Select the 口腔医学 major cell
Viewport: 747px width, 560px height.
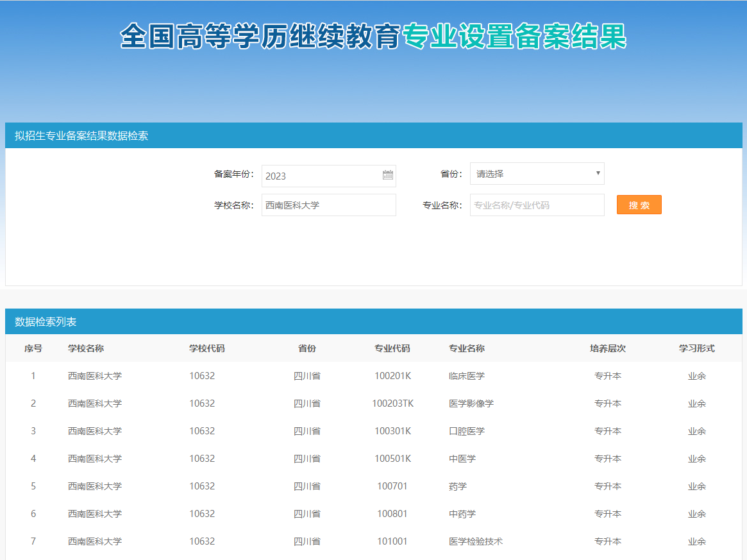(x=467, y=431)
